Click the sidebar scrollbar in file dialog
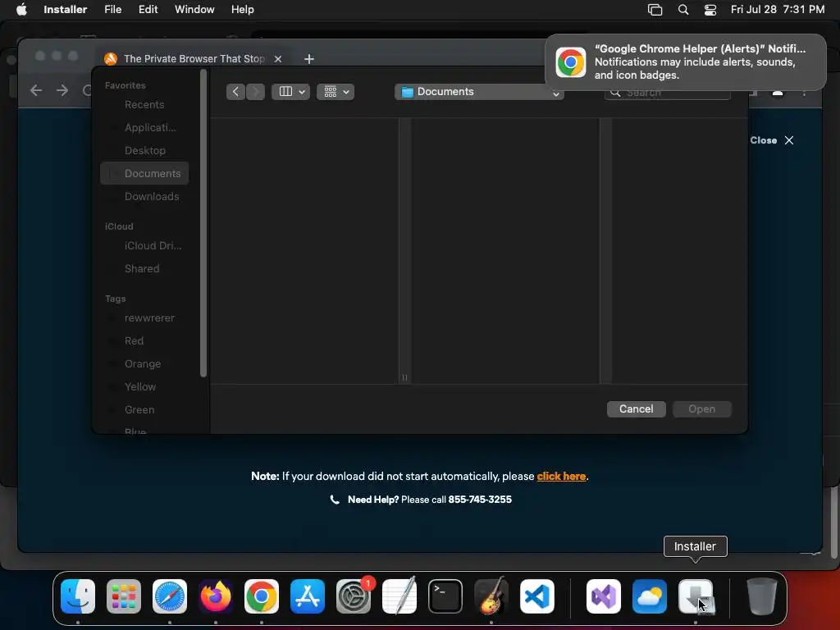 [203, 225]
